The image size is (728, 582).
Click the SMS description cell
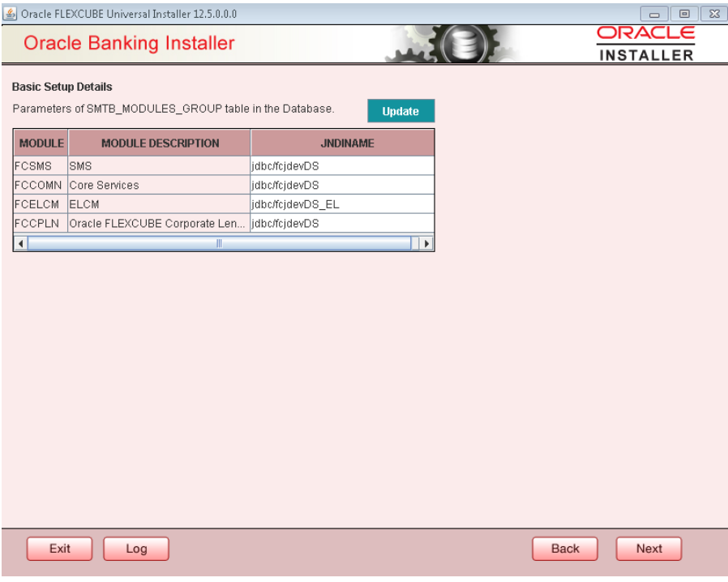pos(160,165)
